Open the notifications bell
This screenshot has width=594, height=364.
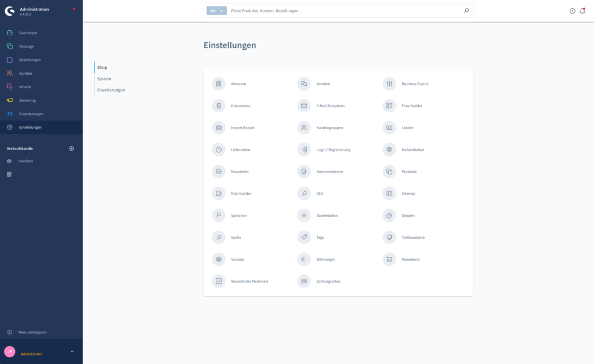(582, 11)
